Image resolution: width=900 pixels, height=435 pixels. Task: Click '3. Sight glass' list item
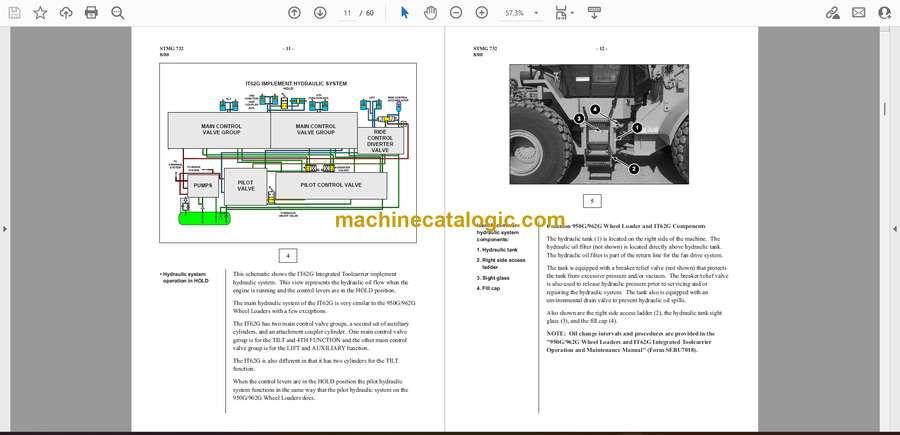point(492,278)
